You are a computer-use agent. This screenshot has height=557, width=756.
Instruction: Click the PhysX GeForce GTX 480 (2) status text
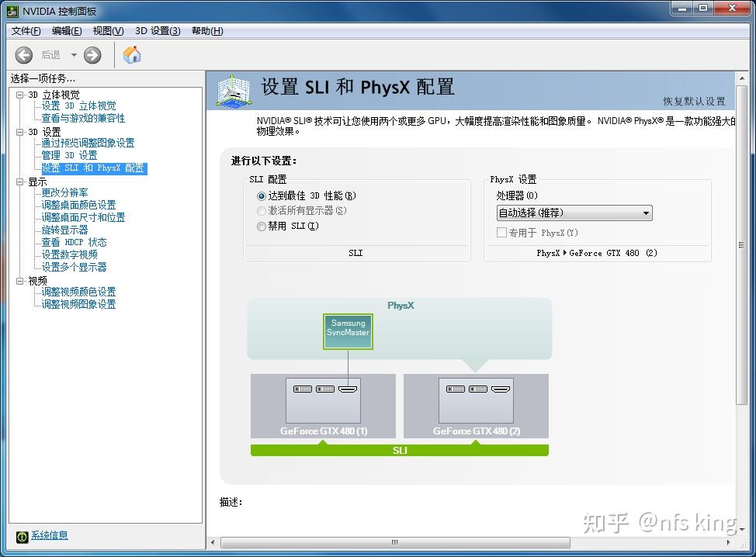point(597,253)
